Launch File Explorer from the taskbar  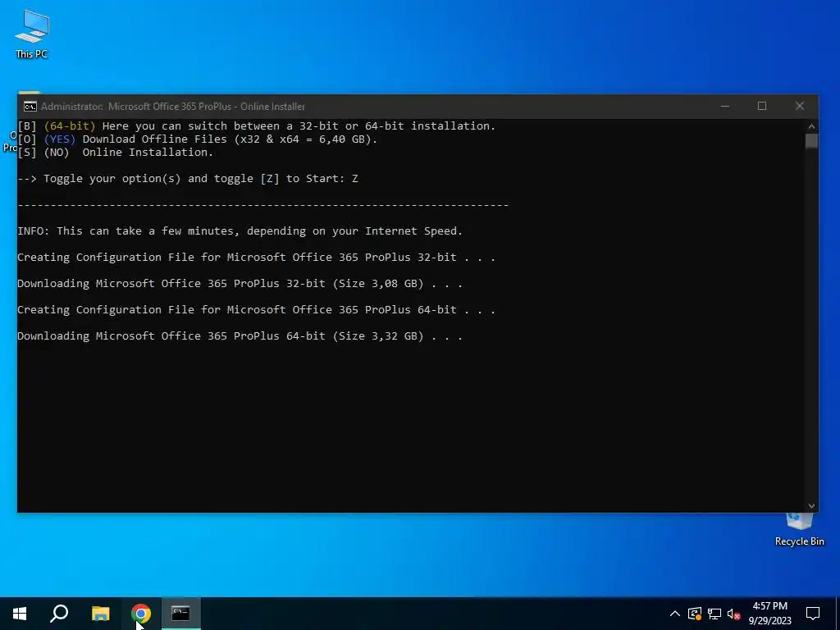coord(100,614)
